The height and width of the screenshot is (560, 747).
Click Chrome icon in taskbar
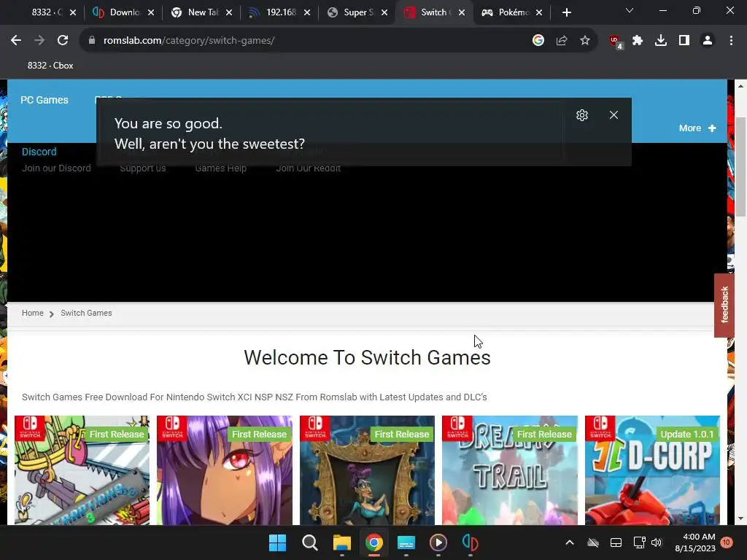click(x=374, y=542)
